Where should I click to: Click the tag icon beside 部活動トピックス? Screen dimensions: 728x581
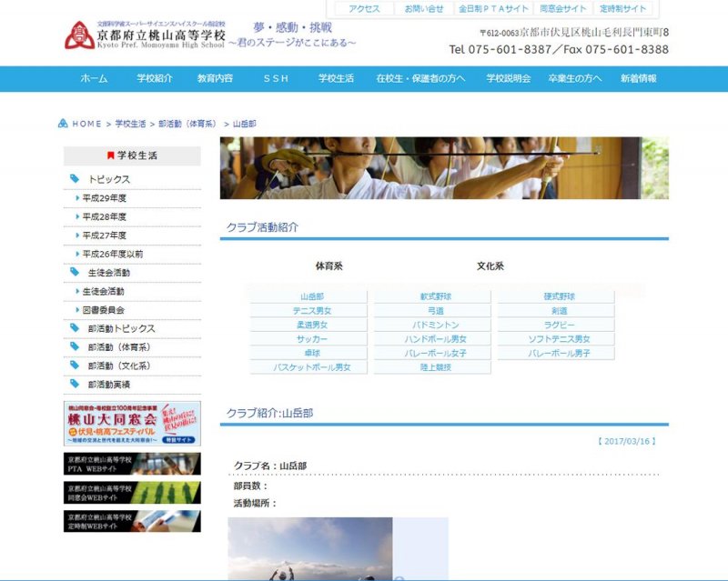(75, 328)
